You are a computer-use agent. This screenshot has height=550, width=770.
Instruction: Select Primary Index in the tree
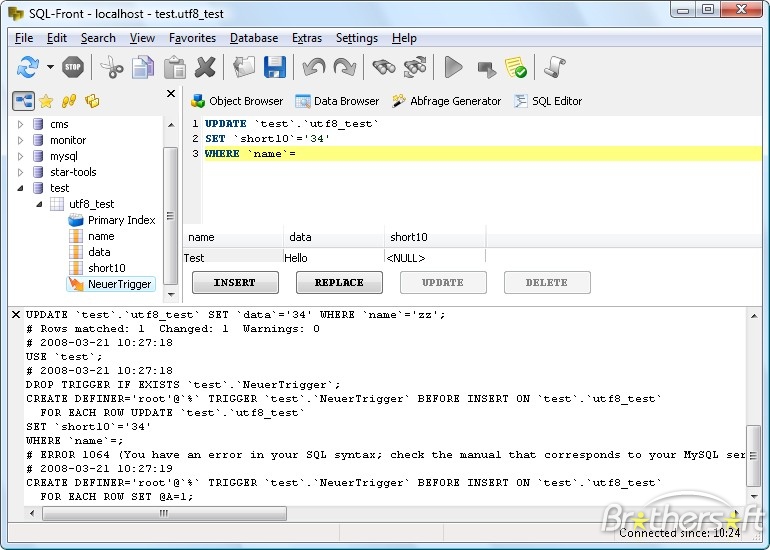tap(121, 220)
